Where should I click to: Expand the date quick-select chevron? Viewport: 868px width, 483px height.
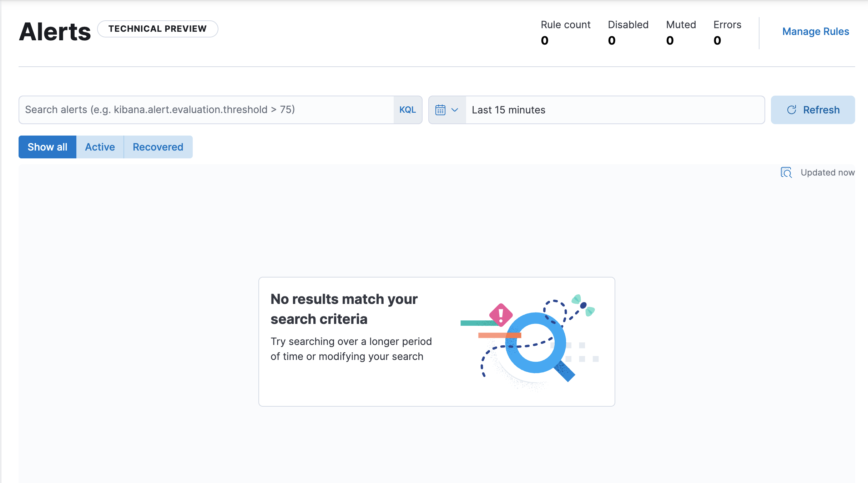click(x=455, y=110)
